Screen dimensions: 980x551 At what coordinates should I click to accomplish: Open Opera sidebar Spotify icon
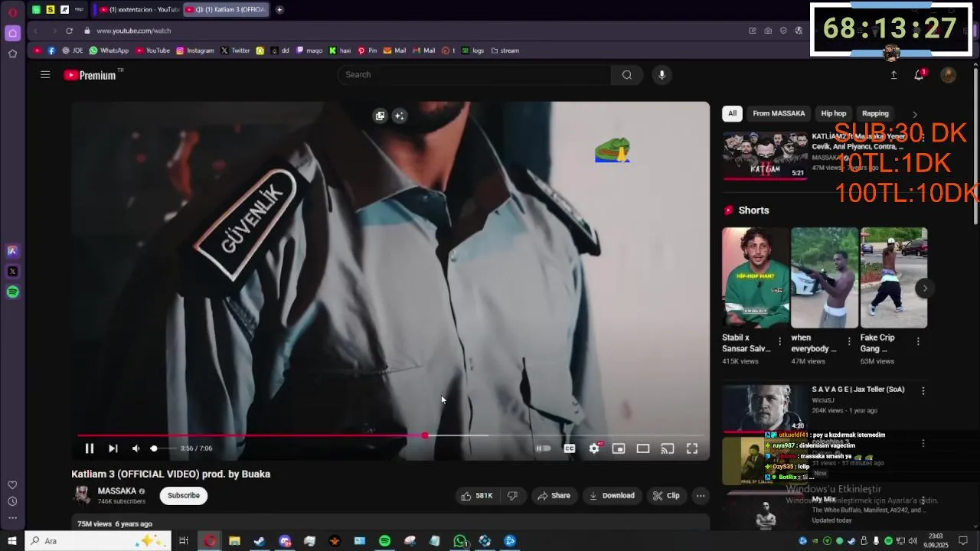(x=12, y=292)
